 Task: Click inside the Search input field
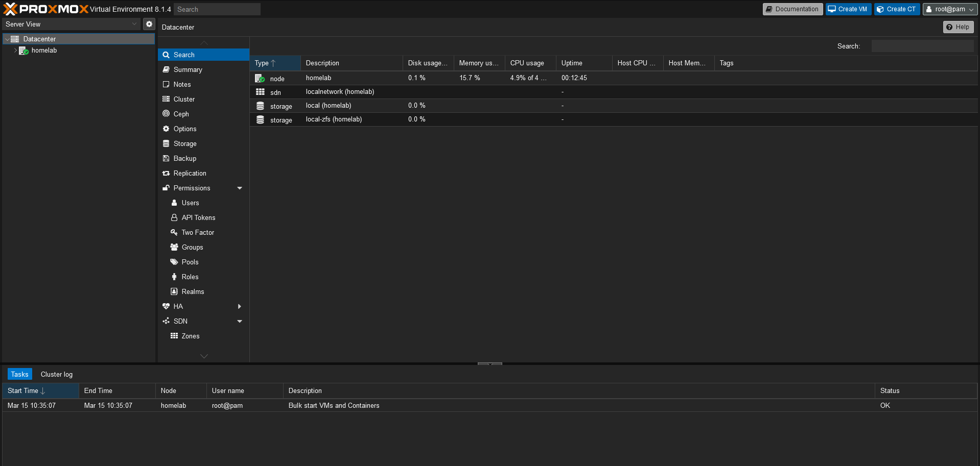pyautogui.click(x=217, y=9)
